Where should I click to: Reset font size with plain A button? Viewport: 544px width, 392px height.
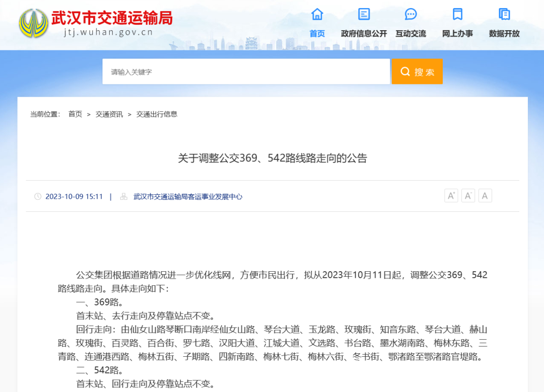tap(485, 196)
